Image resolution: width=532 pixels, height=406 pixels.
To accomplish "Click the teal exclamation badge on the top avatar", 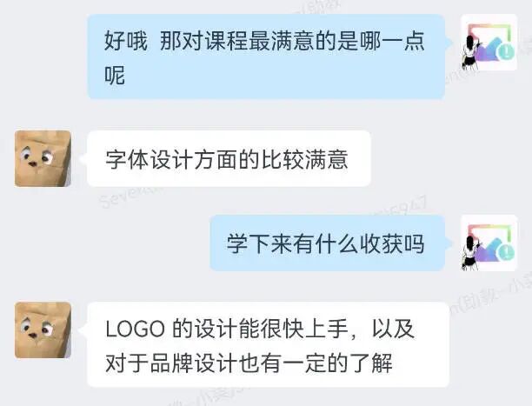I will 506,52.
